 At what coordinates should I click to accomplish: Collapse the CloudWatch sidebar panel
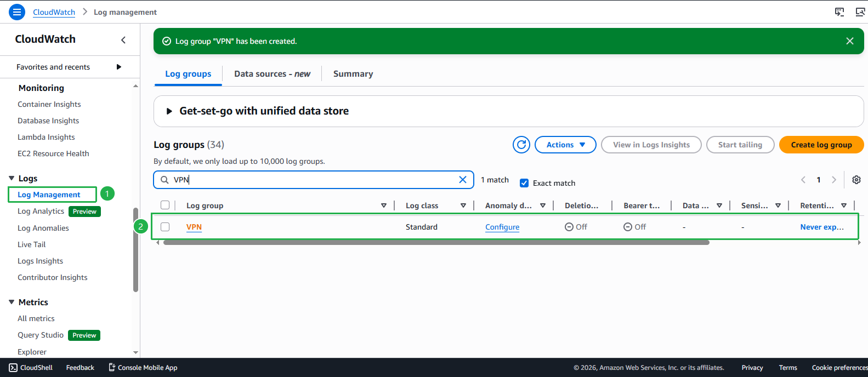click(123, 39)
